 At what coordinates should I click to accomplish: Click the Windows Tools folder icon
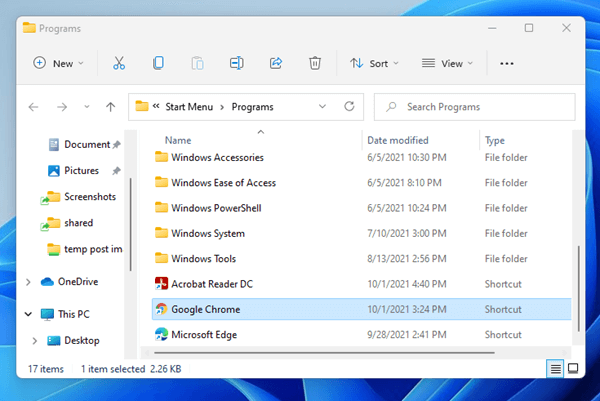point(161,258)
